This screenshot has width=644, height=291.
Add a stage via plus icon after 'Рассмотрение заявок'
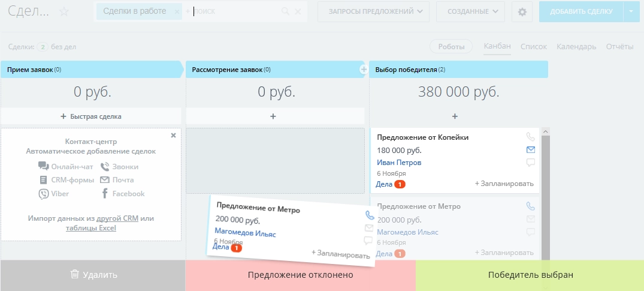pos(364,70)
